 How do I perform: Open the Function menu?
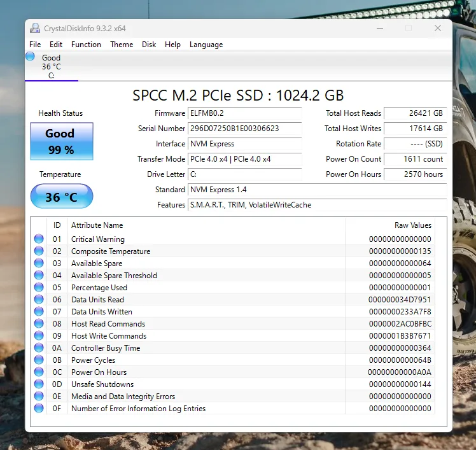[x=86, y=45]
